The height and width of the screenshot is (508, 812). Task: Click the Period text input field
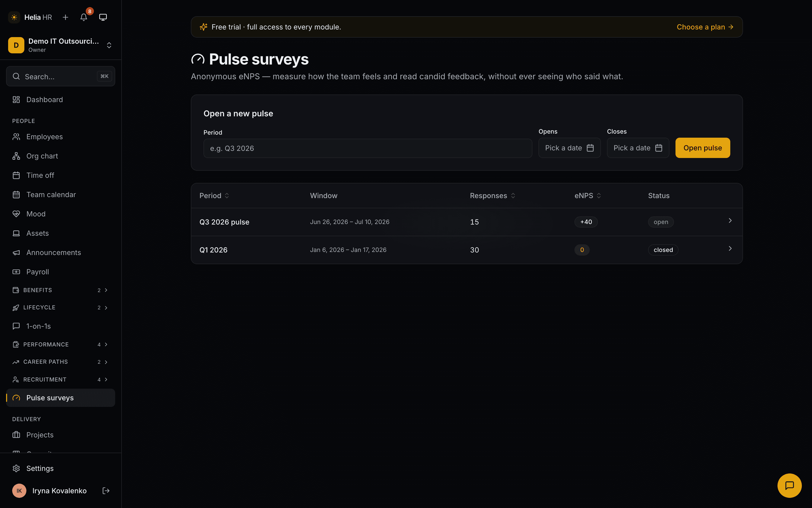(368, 148)
